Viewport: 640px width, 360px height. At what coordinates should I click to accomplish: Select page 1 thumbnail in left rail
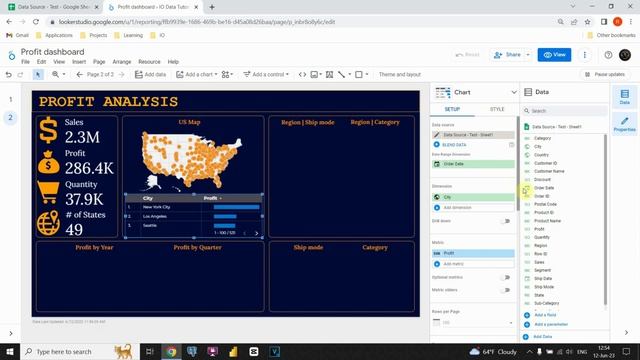point(11,99)
